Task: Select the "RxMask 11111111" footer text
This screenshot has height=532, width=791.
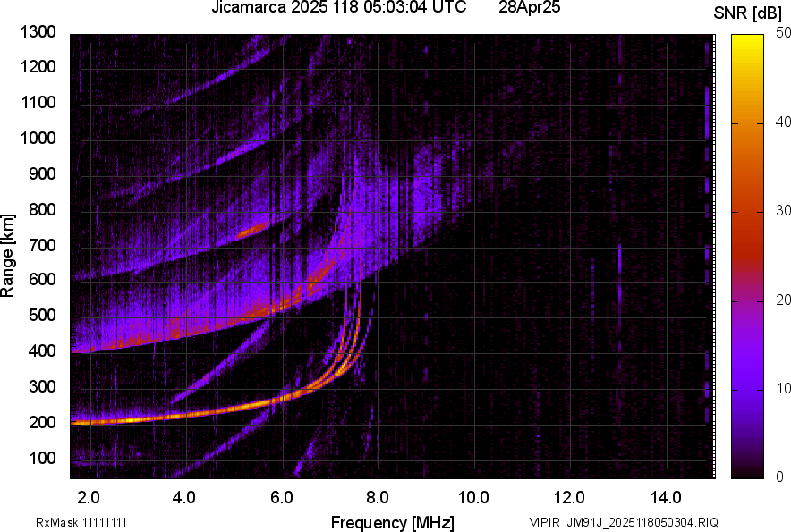Action: coord(81,522)
